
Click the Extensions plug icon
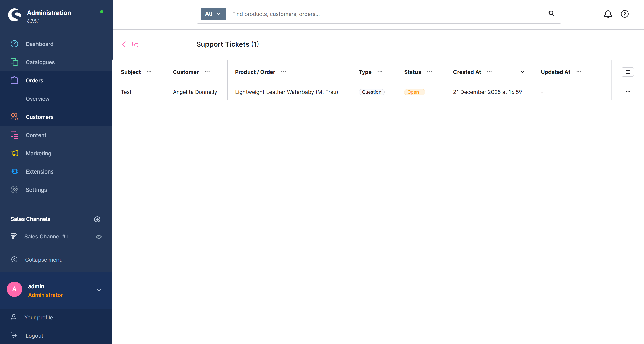click(x=14, y=171)
